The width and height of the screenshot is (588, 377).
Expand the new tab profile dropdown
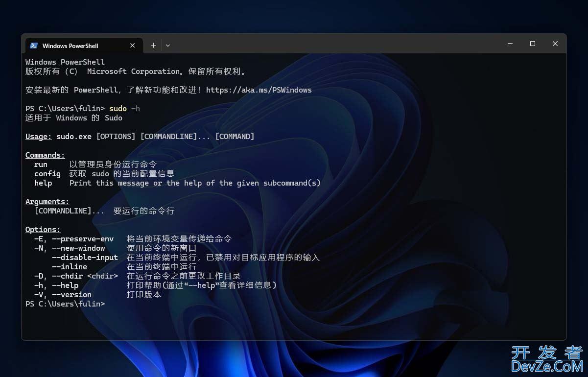[x=168, y=45]
